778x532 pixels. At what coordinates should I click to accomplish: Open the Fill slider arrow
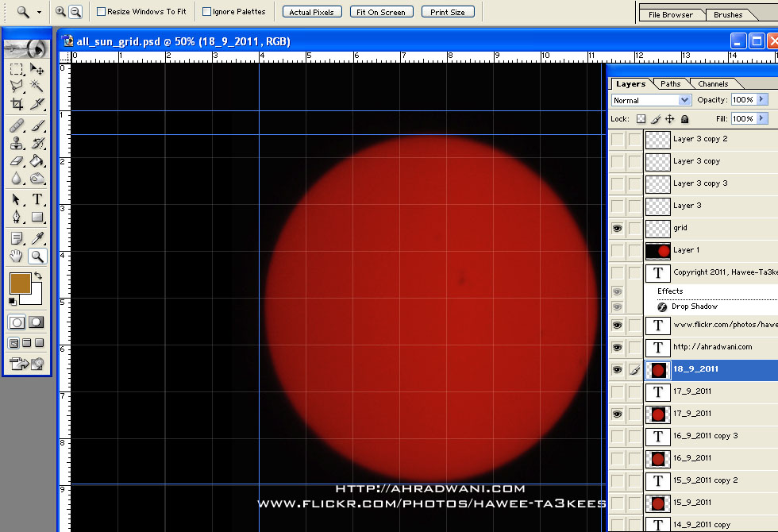(762, 118)
